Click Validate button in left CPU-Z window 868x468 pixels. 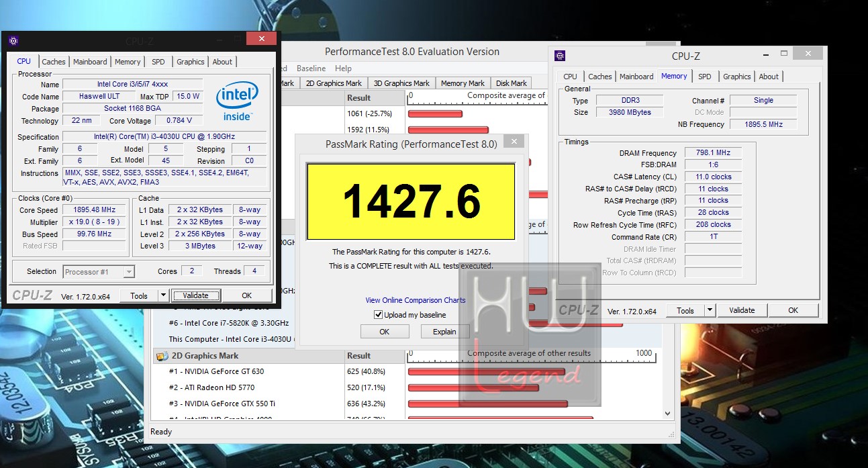point(195,295)
